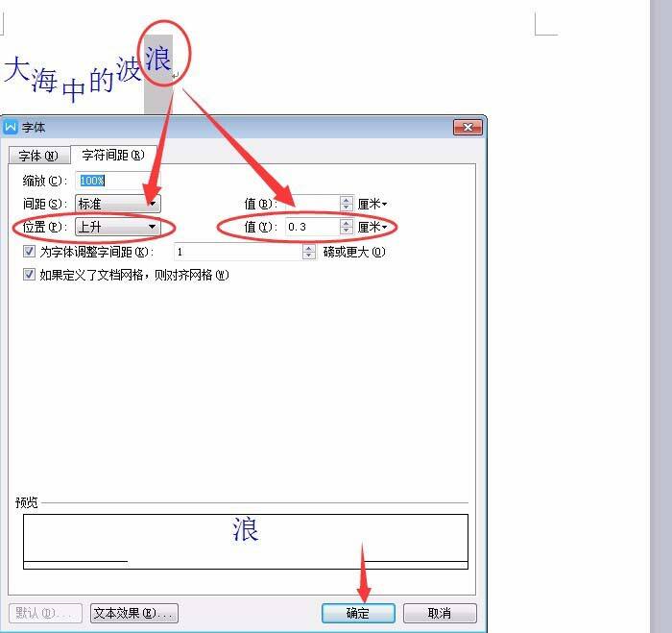Screen dimensions: 672x633
Task: Confirm with the 确定 button
Action: pyautogui.click(x=358, y=613)
